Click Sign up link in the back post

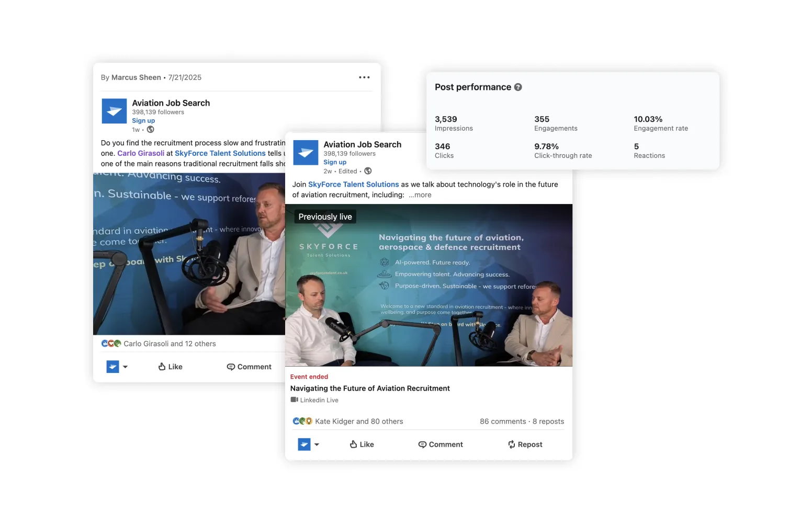(143, 120)
